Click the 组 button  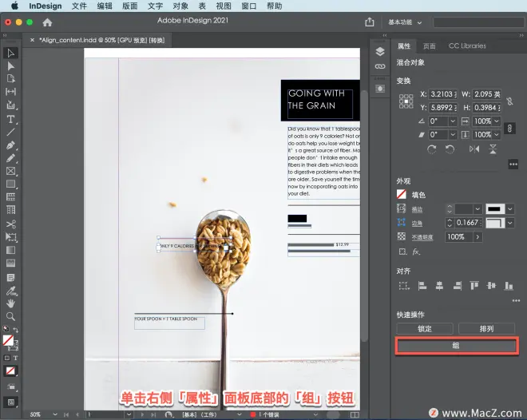coord(457,346)
